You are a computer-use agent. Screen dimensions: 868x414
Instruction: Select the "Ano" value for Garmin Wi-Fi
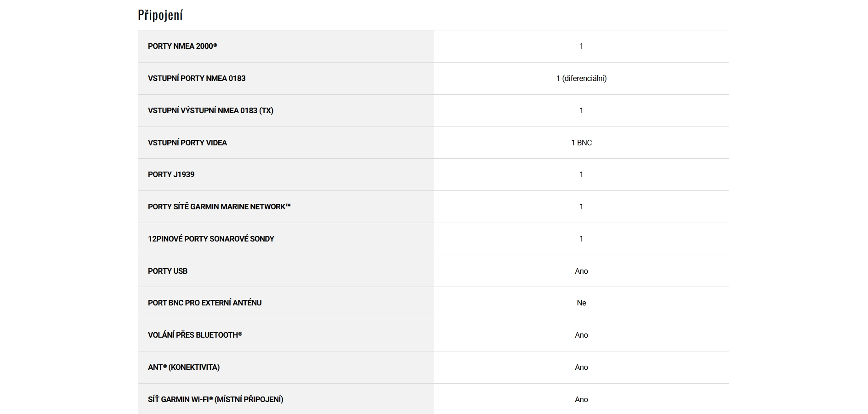[581, 399]
